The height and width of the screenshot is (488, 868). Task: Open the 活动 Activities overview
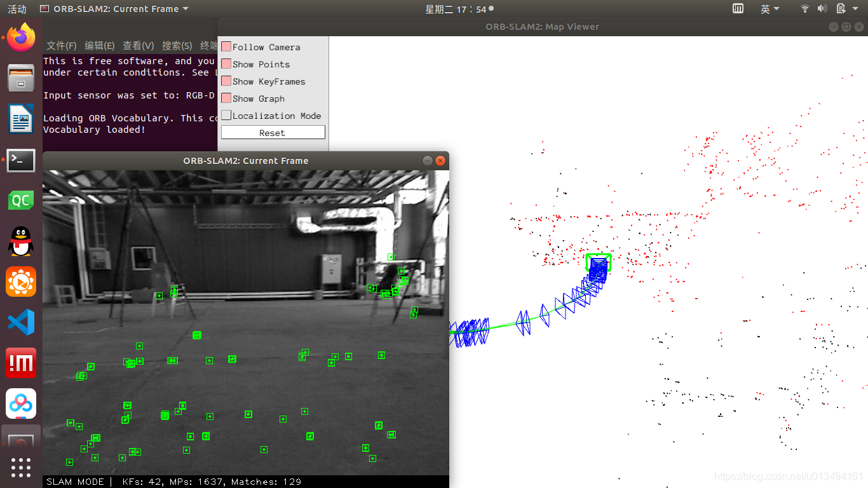pyautogui.click(x=17, y=9)
